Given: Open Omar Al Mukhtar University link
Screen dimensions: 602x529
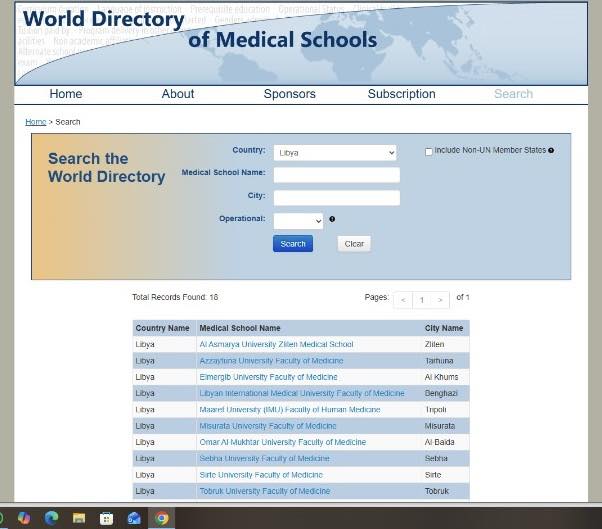Looking at the screenshot, I should pos(283,442).
